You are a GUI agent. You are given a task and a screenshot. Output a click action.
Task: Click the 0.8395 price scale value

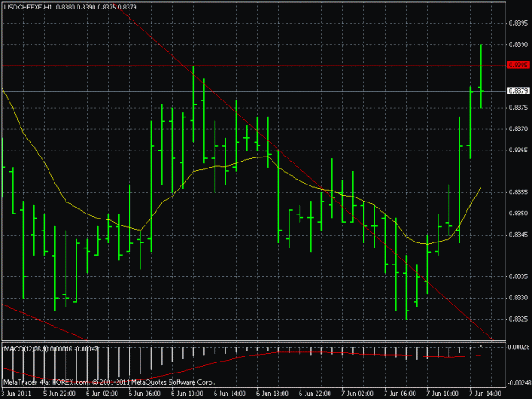tap(518, 23)
